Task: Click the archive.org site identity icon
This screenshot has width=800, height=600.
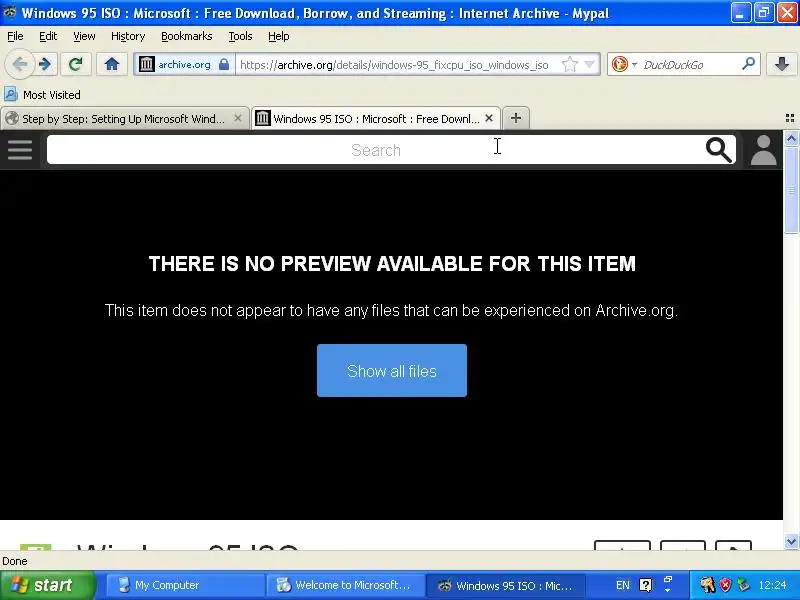Action: click(147, 64)
